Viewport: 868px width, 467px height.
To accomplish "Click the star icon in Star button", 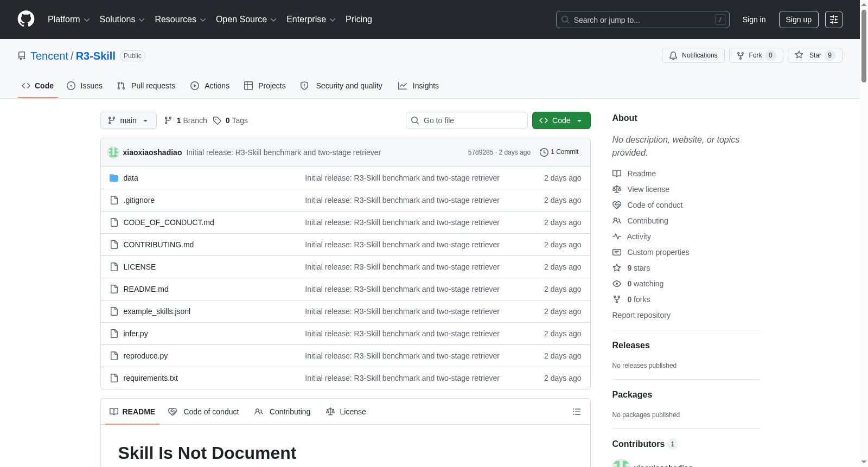I will tap(799, 55).
